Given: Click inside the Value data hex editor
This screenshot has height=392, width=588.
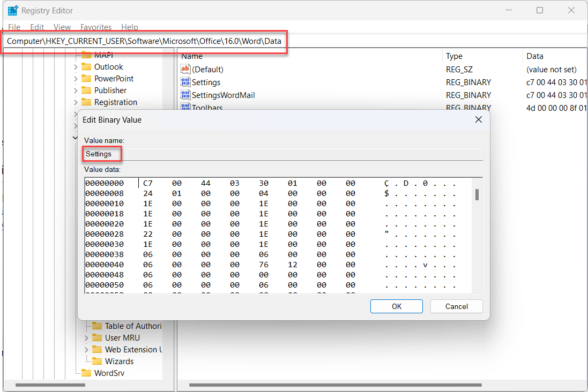Looking at the screenshot, I should click(x=278, y=235).
